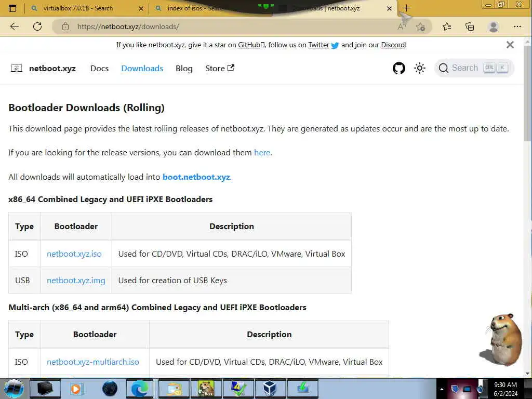Open the hamster Box taskbar app
The height and width of the screenshot is (399, 532).
tap(206, 389)
